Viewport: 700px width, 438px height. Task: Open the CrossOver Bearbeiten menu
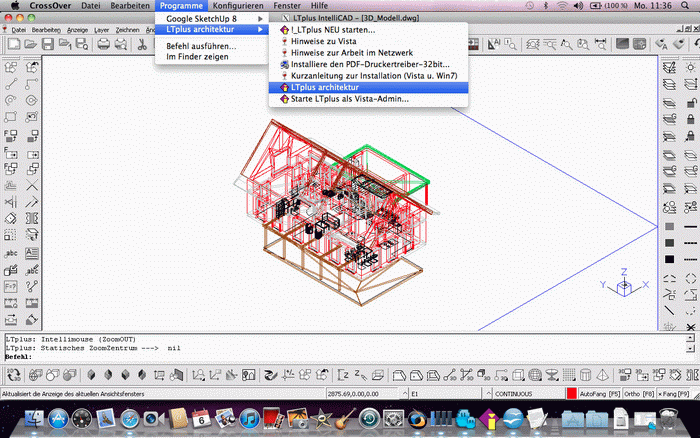tap(130, 5)
